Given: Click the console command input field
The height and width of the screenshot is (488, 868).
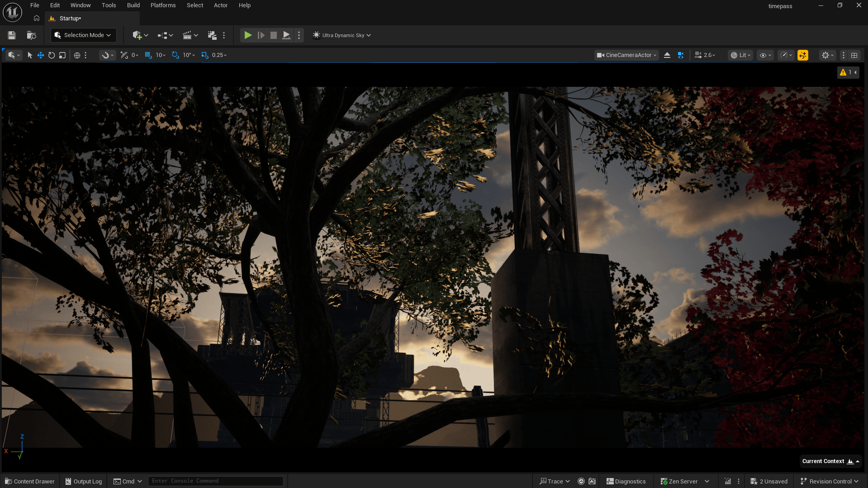Looking at the screenshot, I should (x=216, y=481).
